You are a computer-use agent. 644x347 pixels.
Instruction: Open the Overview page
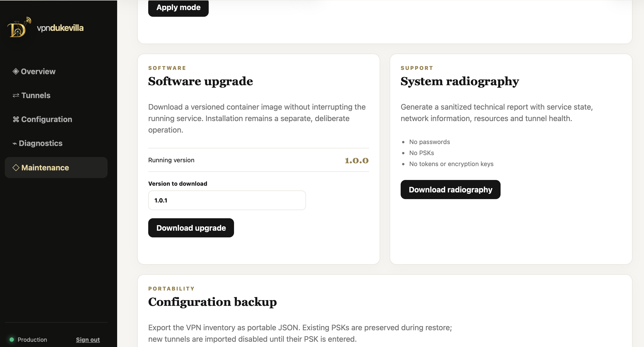point(56,71)
